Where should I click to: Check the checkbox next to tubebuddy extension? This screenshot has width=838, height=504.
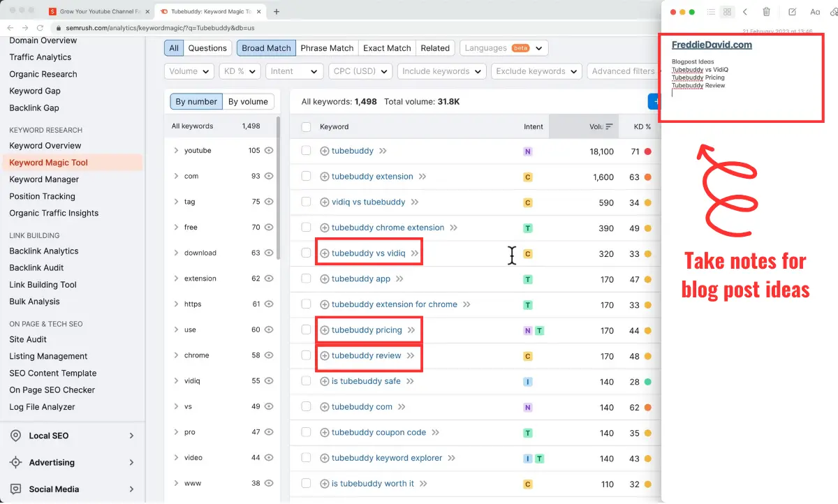click(305, 176)
